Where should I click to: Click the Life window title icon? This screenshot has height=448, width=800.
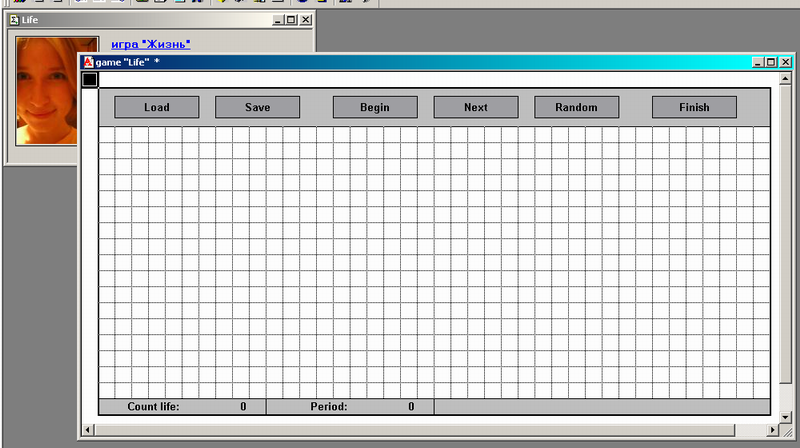pyautogui.click(x=15, y=19)
